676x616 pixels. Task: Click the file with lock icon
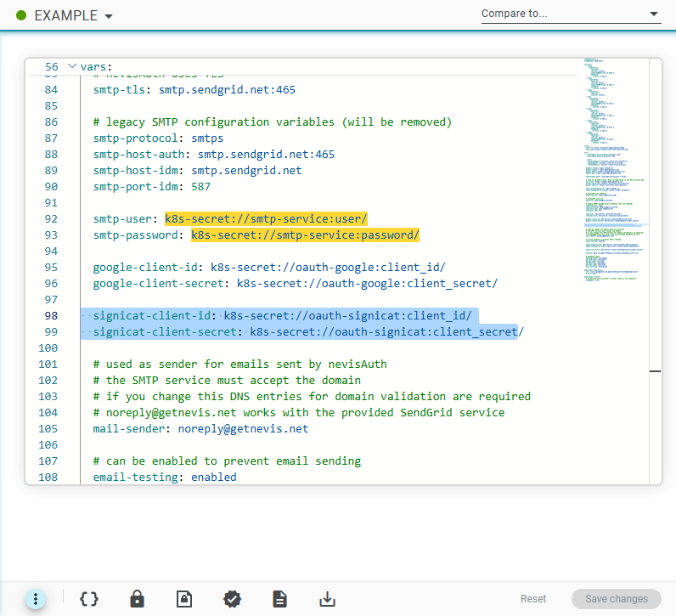coord(184,599)
